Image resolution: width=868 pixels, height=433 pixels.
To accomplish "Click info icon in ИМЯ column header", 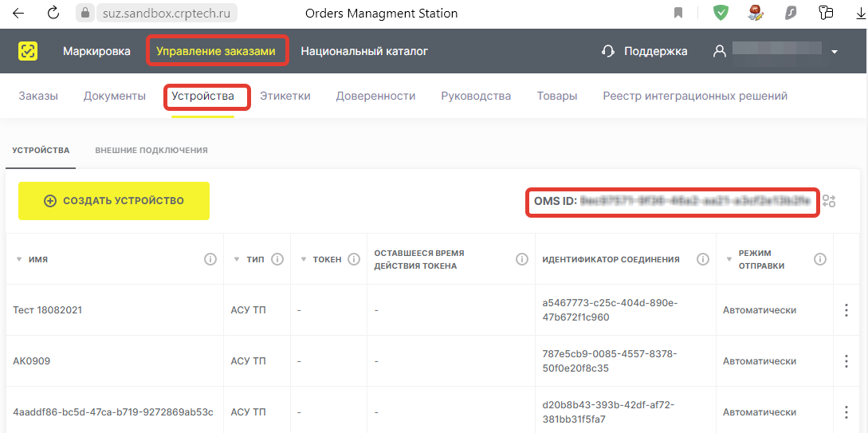I will pyautogui.click(x=210, y=259).
